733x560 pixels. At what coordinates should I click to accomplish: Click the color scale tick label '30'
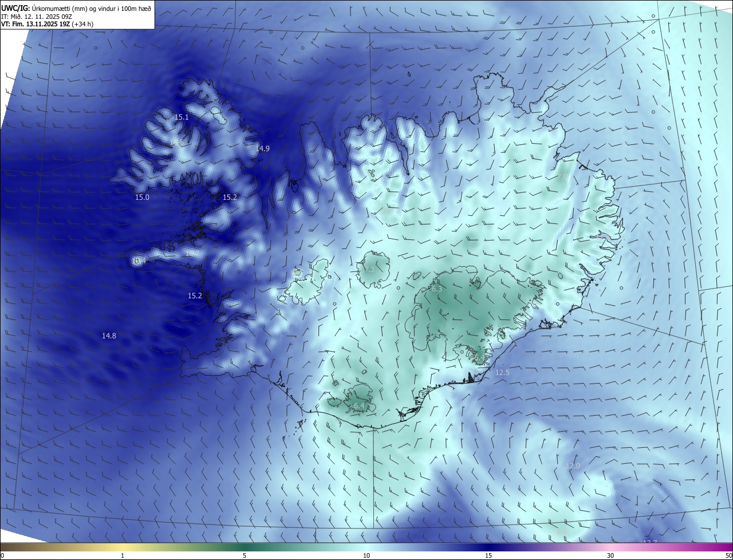(610, 555)
